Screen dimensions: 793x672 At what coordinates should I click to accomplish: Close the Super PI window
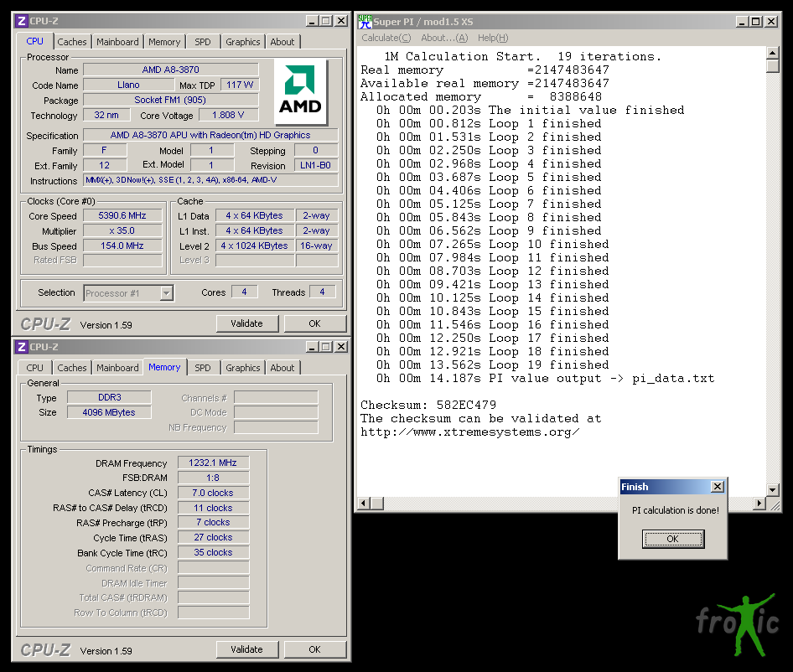(x=771, y=21)
